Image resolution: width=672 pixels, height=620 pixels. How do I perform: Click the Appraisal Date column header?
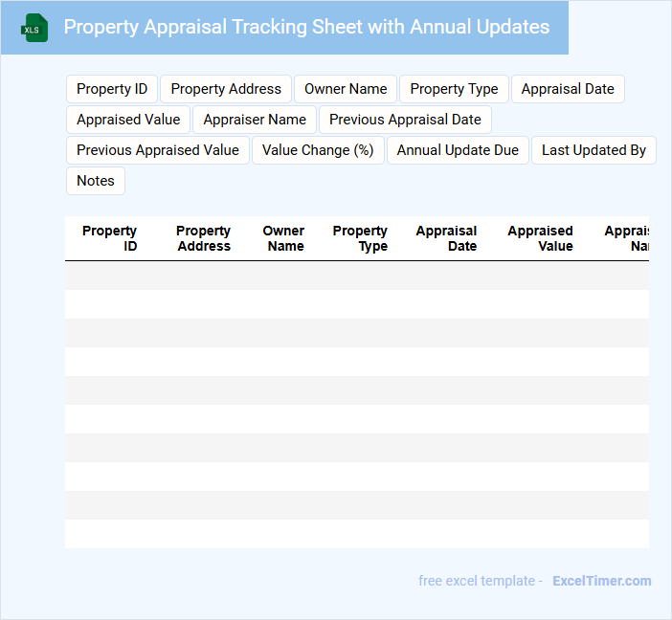click(446, 238)
